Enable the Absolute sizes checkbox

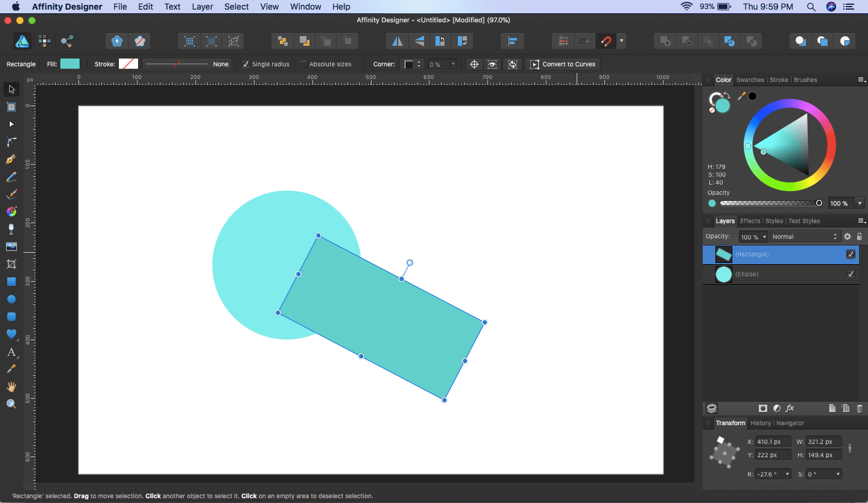(303, 64)
